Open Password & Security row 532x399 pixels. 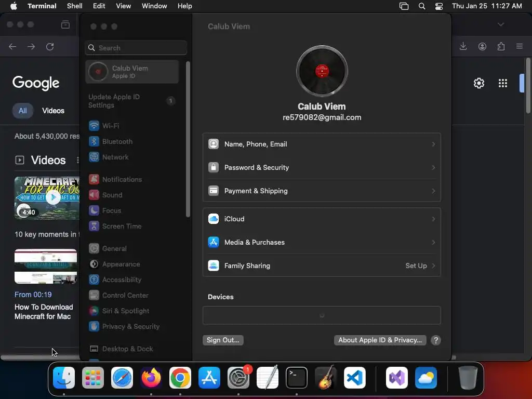pos(322,168)
